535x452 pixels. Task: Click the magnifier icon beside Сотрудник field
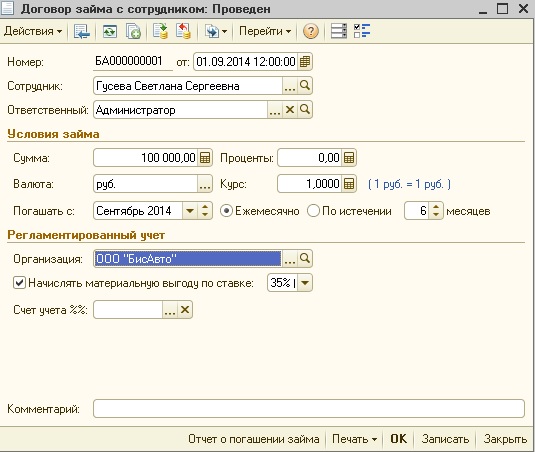(305, 86)
